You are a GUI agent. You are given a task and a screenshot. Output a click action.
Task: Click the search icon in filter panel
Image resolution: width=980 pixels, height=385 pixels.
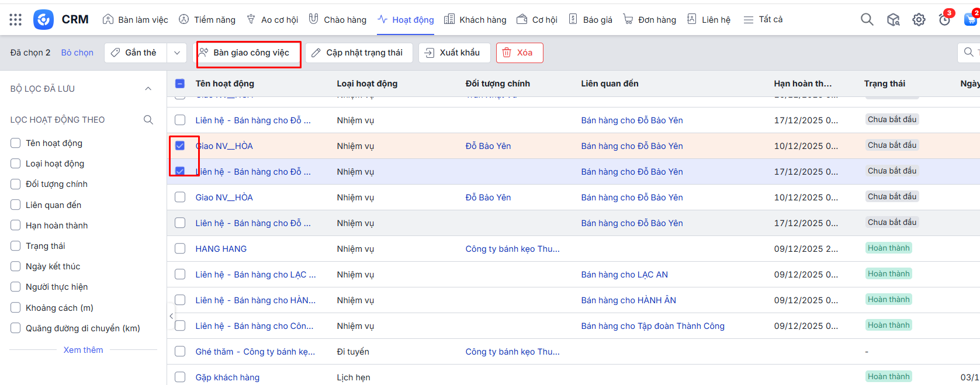click(x=148, y=120)
